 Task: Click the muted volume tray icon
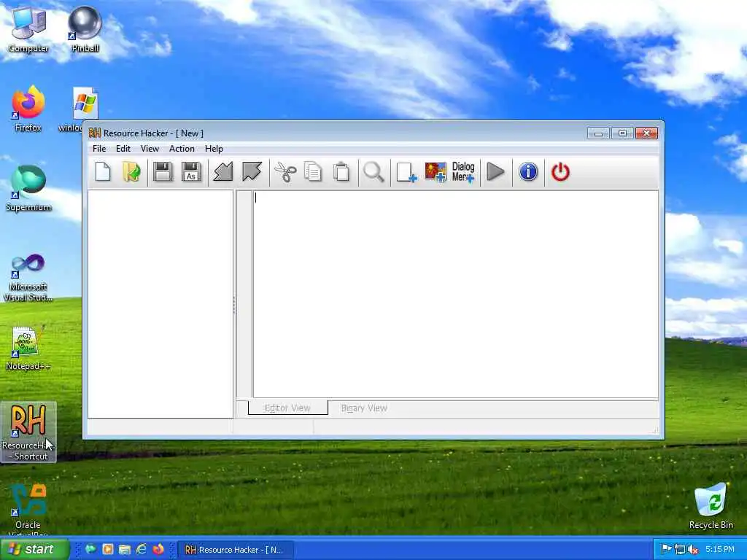(x=694, y=550)
